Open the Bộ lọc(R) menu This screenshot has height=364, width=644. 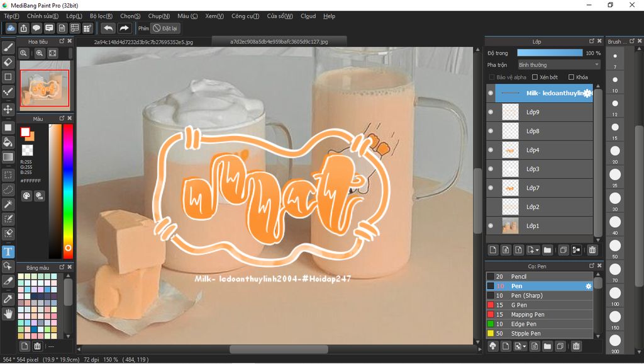(x=101, y=16)
